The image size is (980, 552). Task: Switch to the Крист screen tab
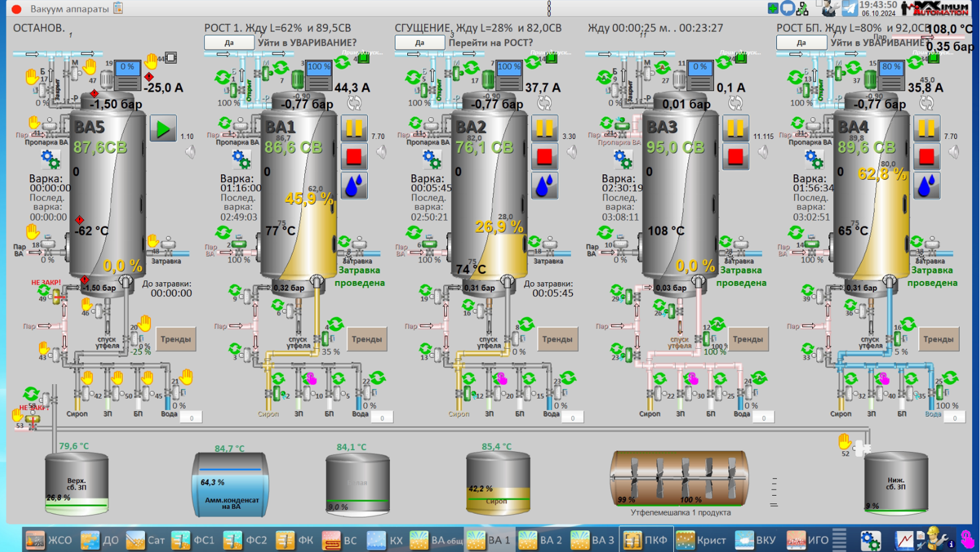pyautogui.click(x=701, y=540)
